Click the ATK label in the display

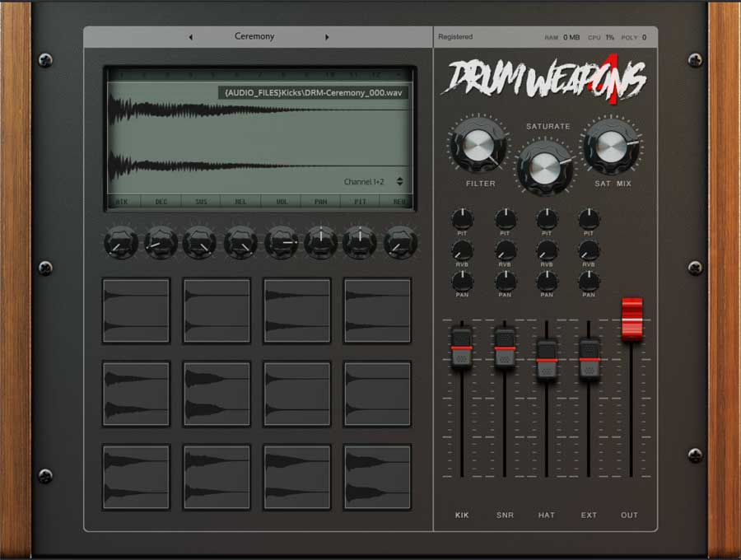tap(122, 202)
